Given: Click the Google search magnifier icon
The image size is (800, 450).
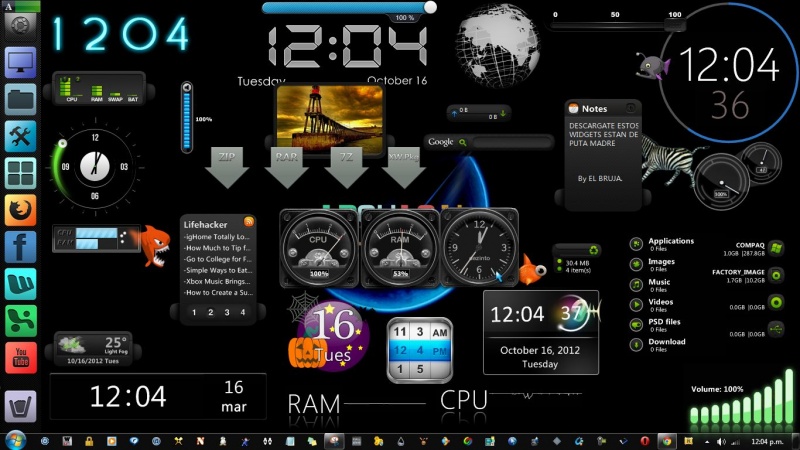Looking at the screenshot, I should 463,142.
